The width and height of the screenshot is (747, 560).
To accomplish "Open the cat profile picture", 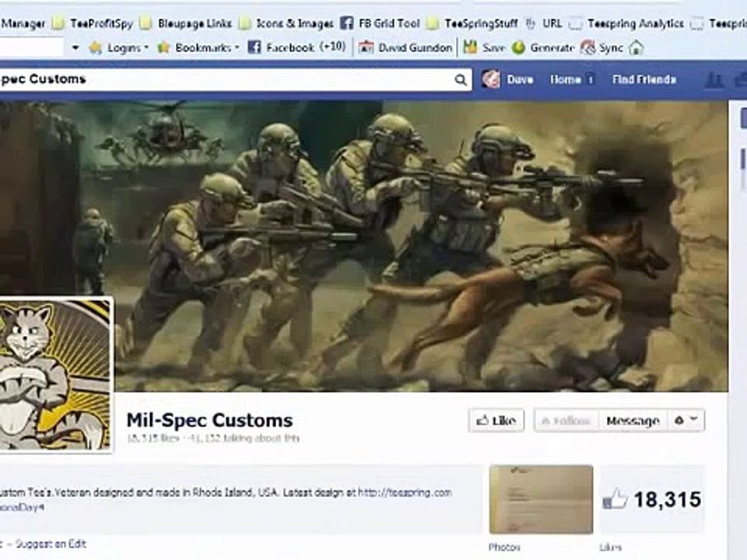I will 56,374.
